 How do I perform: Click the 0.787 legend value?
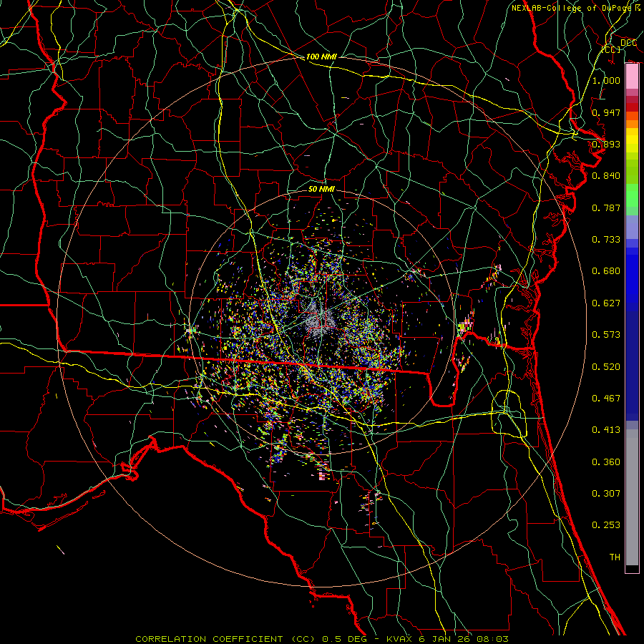(x=606, y=208)
